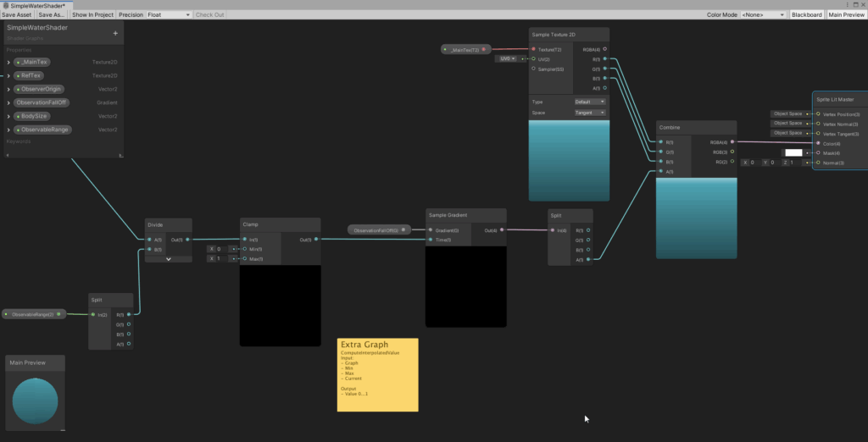Viewport: 868px width, 442px height.
Task: Click the Texture(T2) input port on Sample Texture 2D
Action: tap(533, 50)
